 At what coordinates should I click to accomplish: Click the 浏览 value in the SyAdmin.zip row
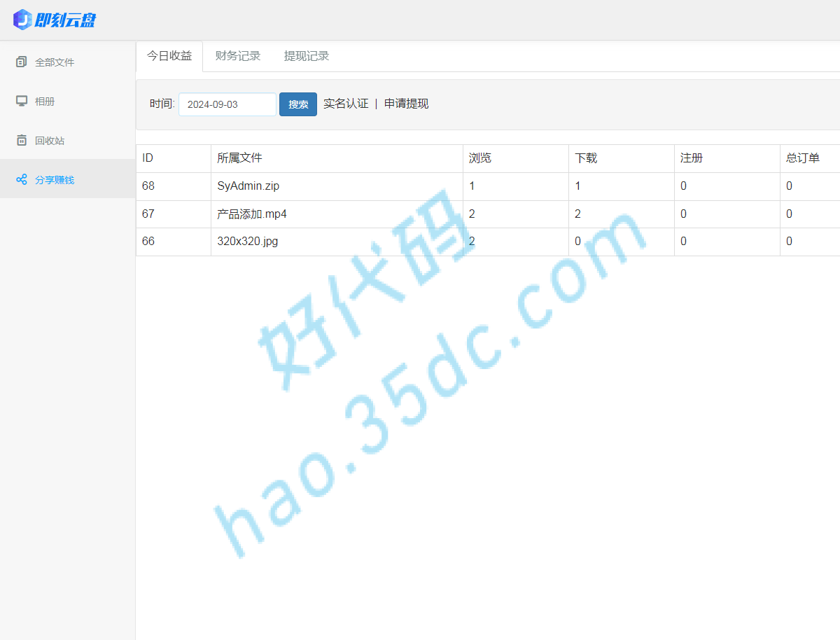(x=472, y=186)
